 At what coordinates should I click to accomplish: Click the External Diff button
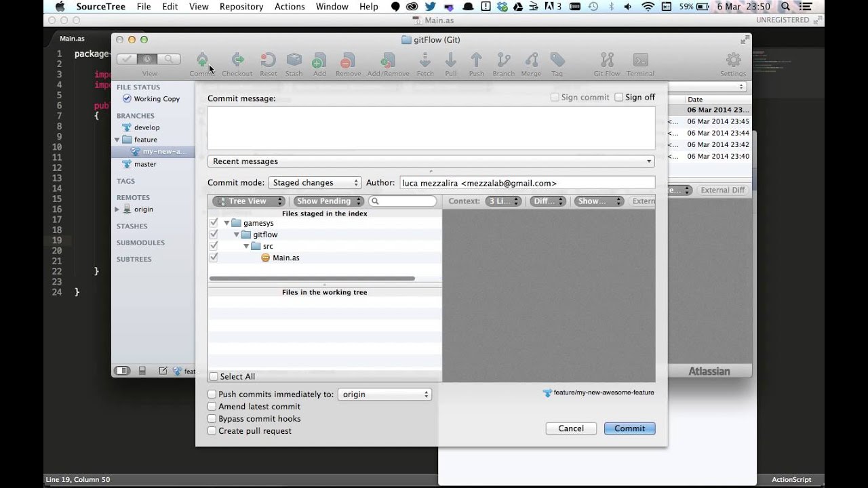723,190
